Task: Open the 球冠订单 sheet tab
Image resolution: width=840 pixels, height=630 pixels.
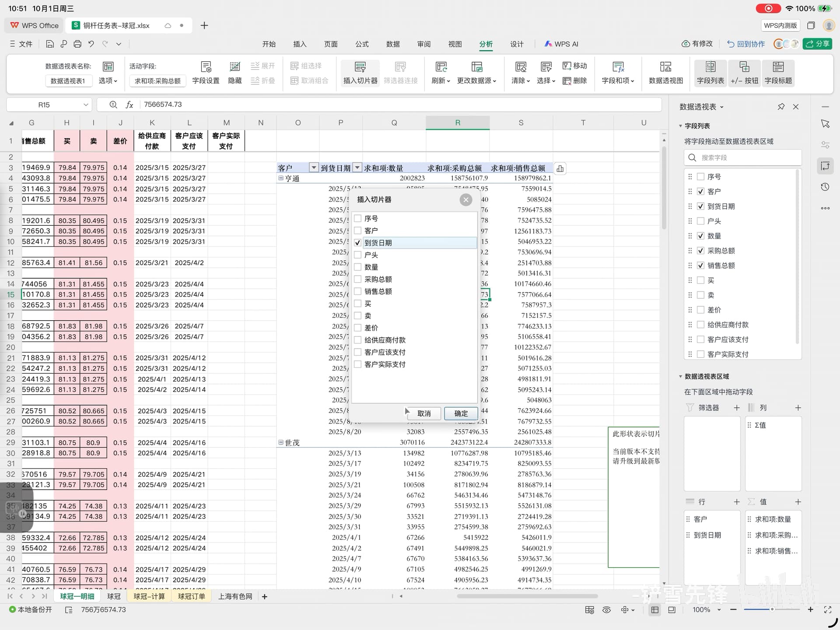Action: pyautogui.click(x=191, y=596)
